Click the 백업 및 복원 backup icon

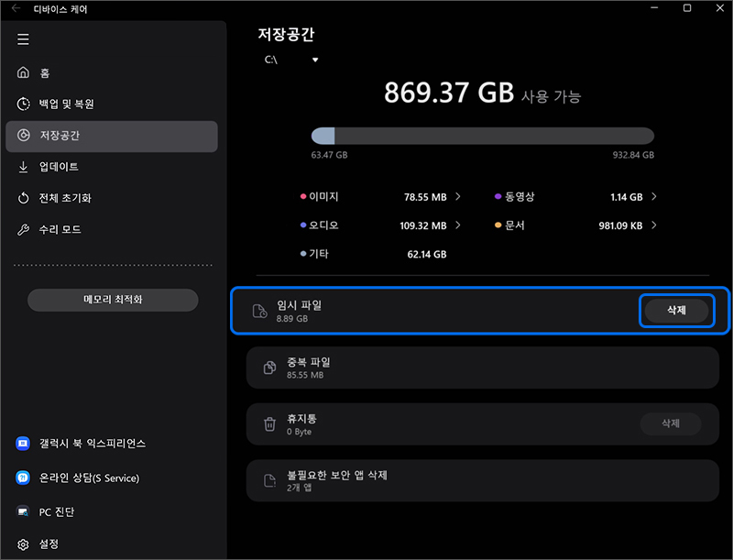[x=23, y=104]
